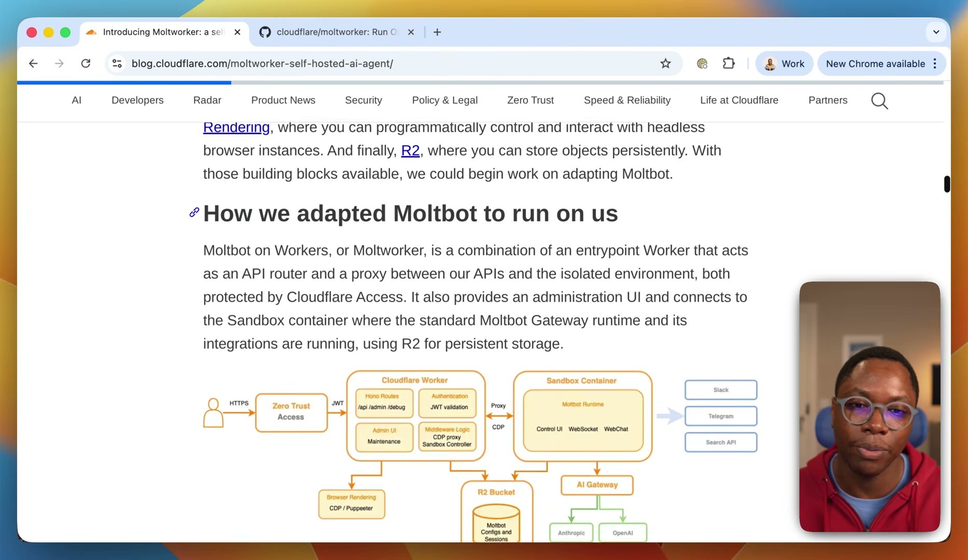
Task: Open the Developers blog category
Action: coord(137,100)
